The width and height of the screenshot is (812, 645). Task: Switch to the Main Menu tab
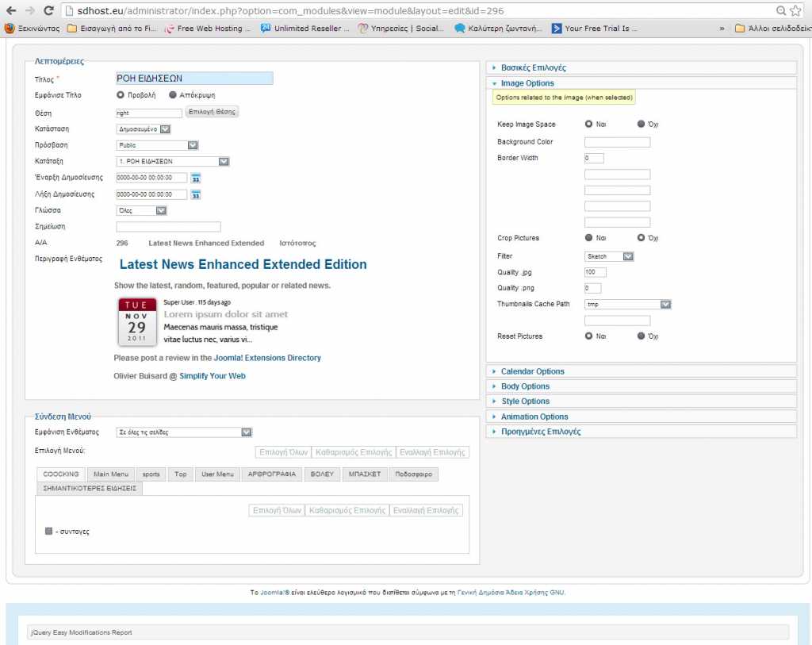click(x=110, y=474)
